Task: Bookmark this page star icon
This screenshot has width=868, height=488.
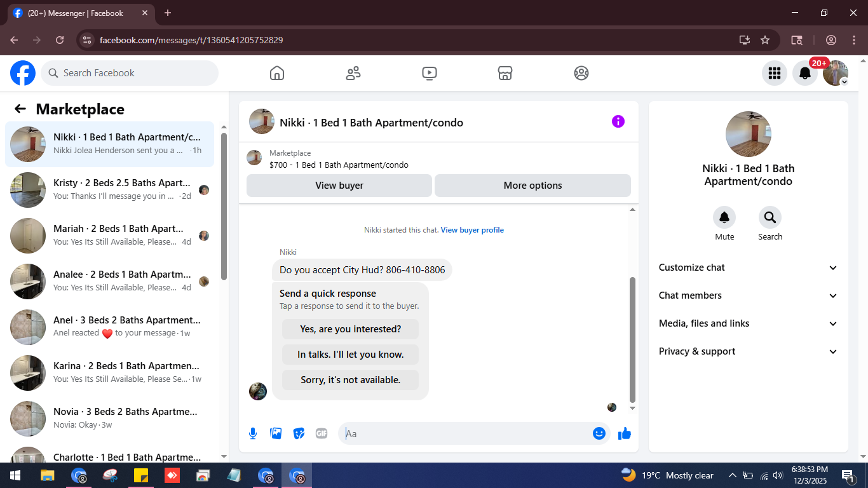Action: 765,40
